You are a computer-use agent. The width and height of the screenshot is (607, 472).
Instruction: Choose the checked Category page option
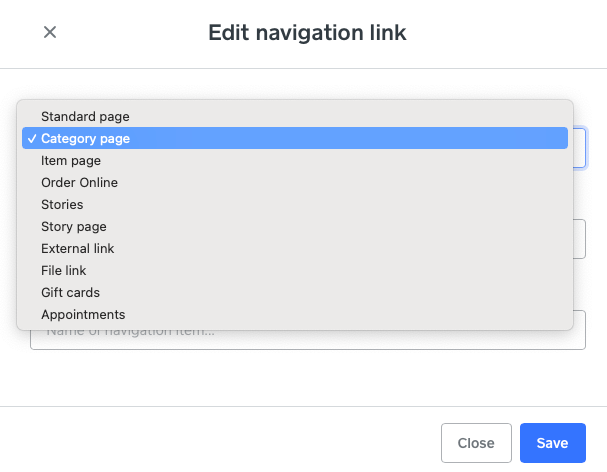click(85, 139)
